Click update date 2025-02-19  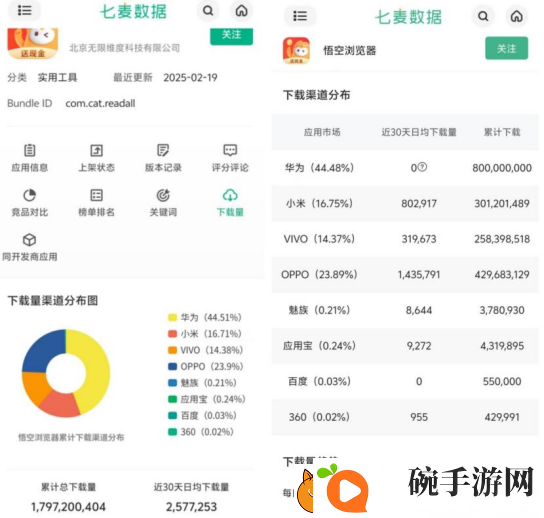point(190,77)
